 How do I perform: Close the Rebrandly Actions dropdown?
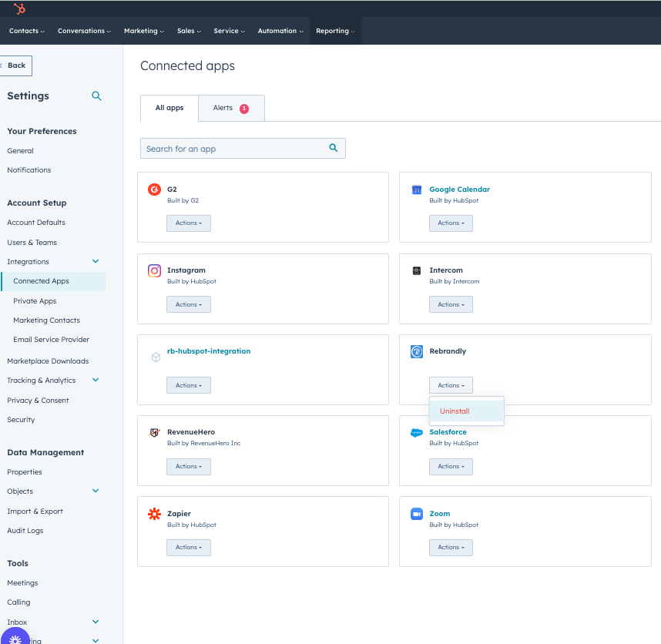451,385
